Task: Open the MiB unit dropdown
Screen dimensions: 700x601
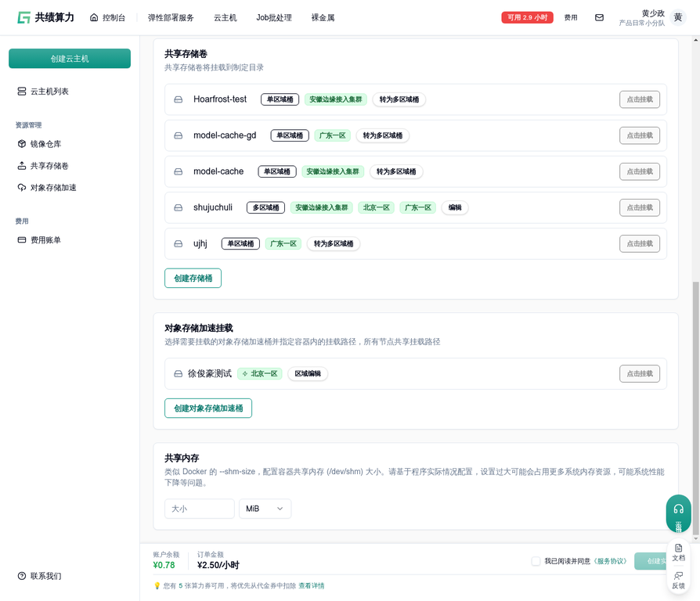Action: [x=265, y=509]
